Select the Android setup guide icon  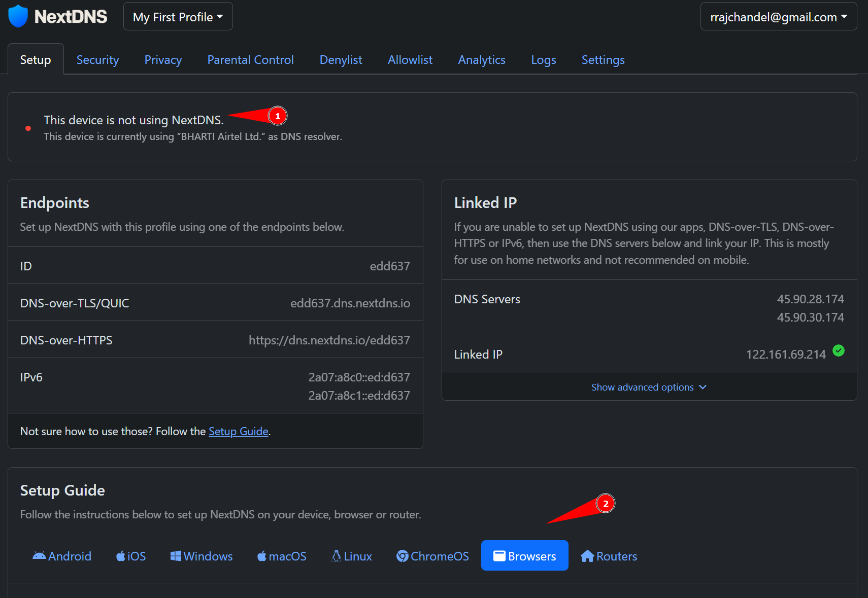39,556
